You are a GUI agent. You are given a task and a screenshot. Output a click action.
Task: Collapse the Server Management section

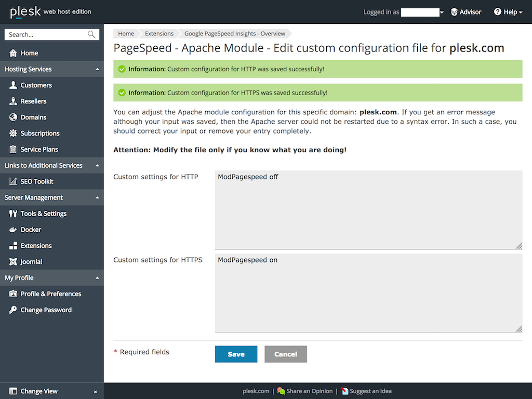pyautogui.click(x=97, y=197)
